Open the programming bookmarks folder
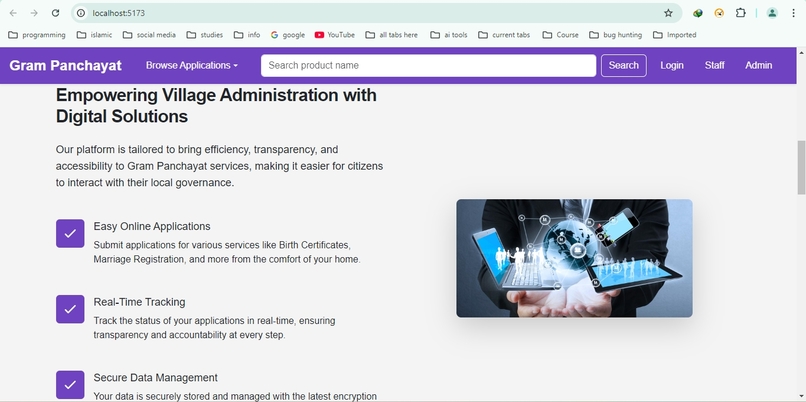 (x=37, y=35)
